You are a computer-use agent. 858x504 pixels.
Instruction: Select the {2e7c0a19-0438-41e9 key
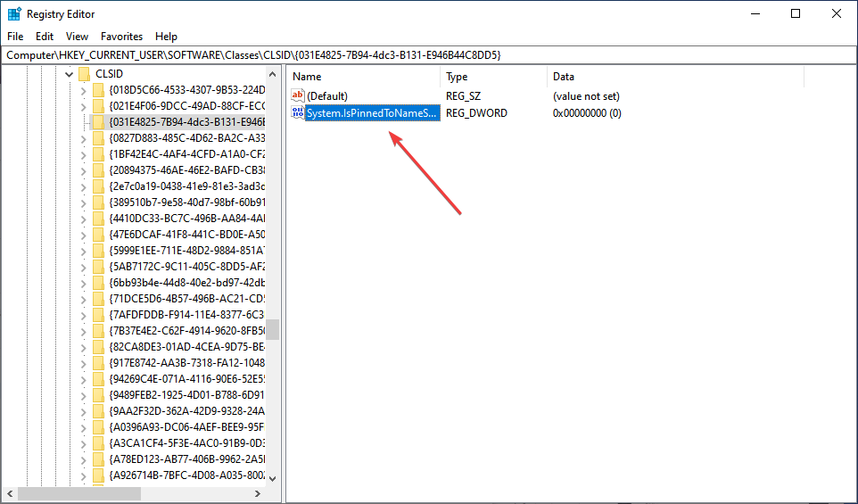click(187, 186)
